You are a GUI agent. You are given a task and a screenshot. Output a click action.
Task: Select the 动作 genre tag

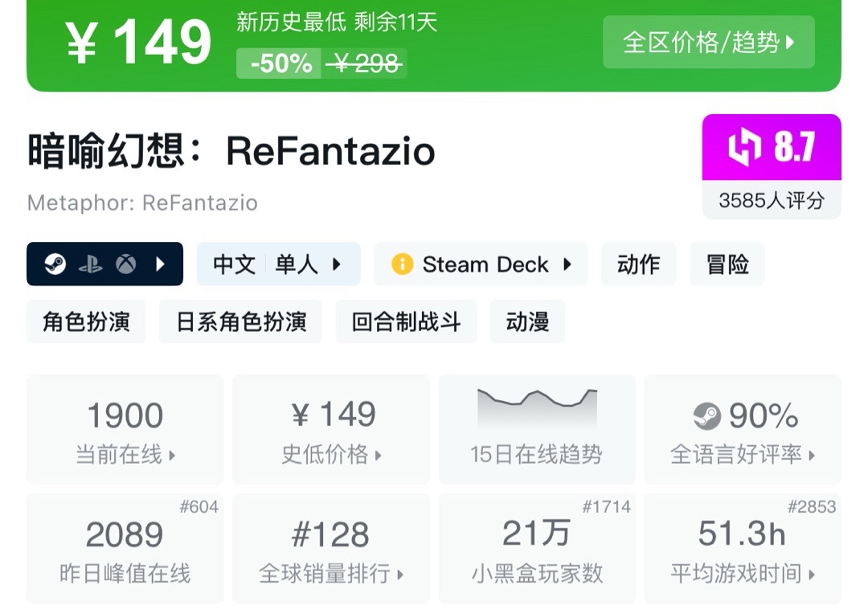tap(638, 264)
